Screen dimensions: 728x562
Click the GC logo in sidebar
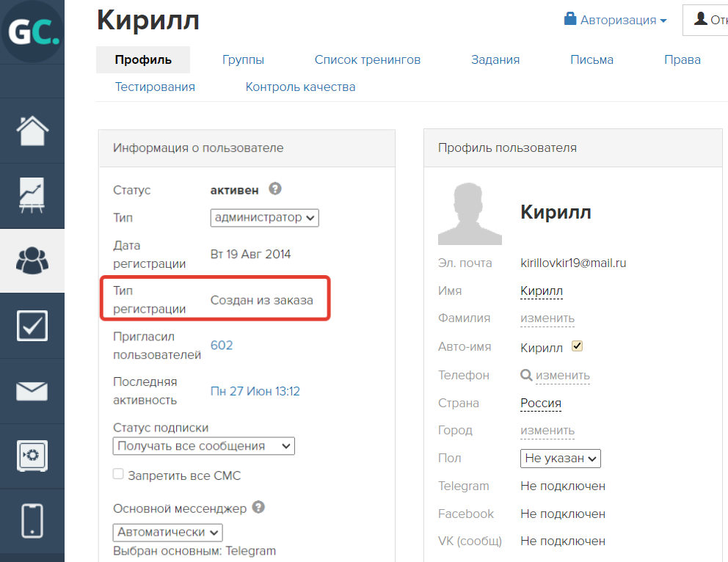32,31
